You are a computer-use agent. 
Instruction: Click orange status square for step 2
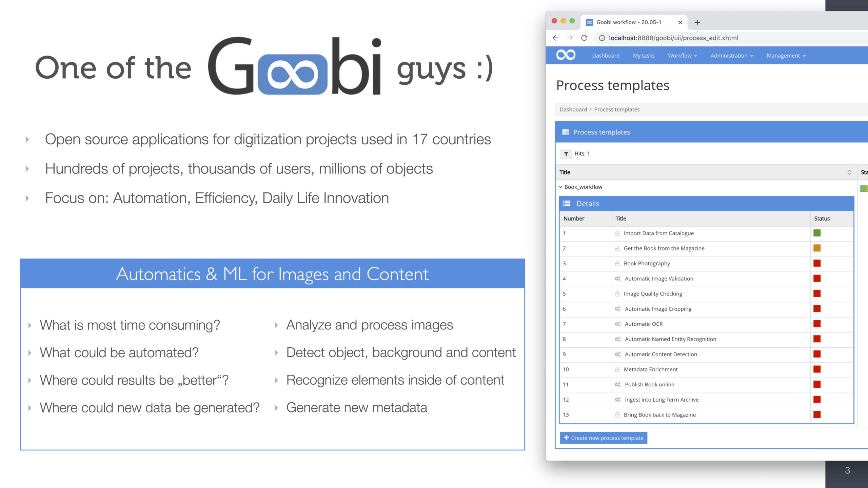(x=817, y=248)
